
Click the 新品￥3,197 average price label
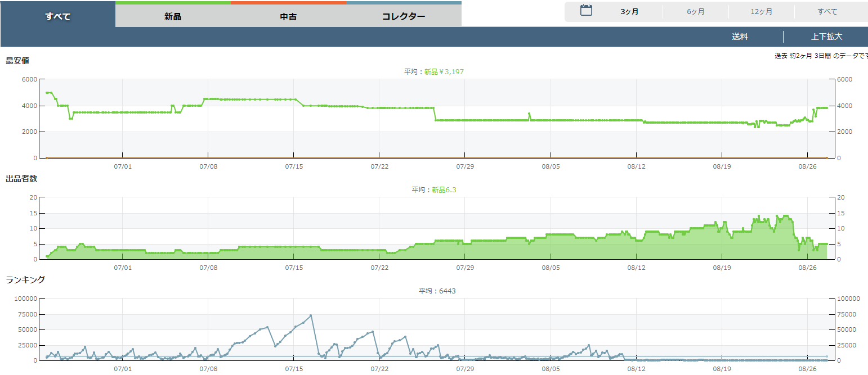tap(444, 72)
